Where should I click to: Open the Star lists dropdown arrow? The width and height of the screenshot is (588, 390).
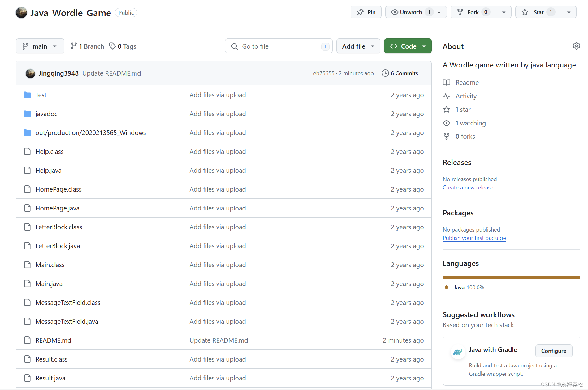tap(569, 12)
